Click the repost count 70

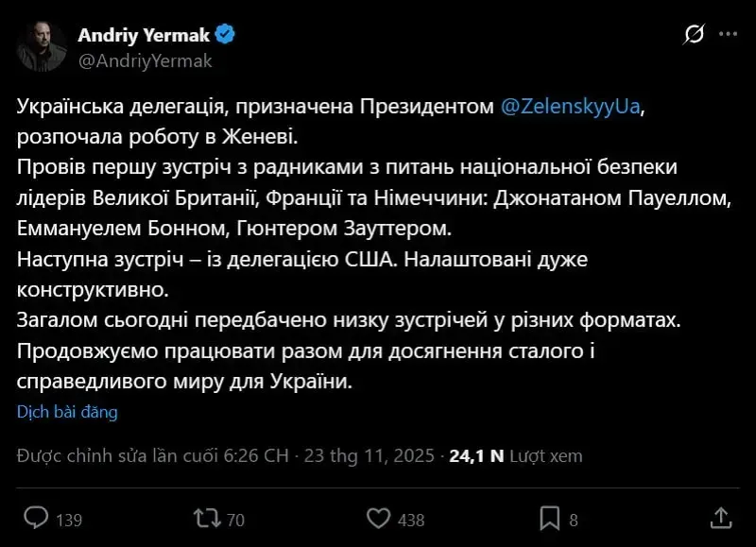[236, 520]
